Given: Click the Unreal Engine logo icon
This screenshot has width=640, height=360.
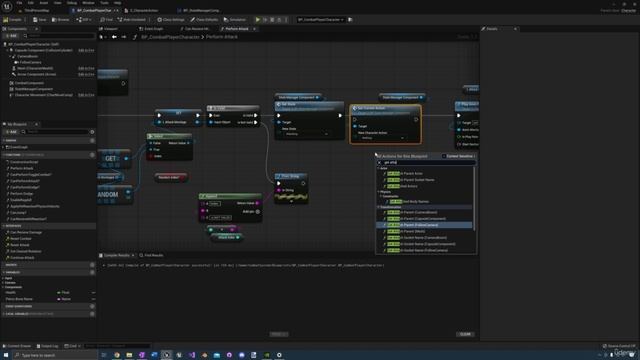Looking at the screenshot, I should click(x=7, y=6).
